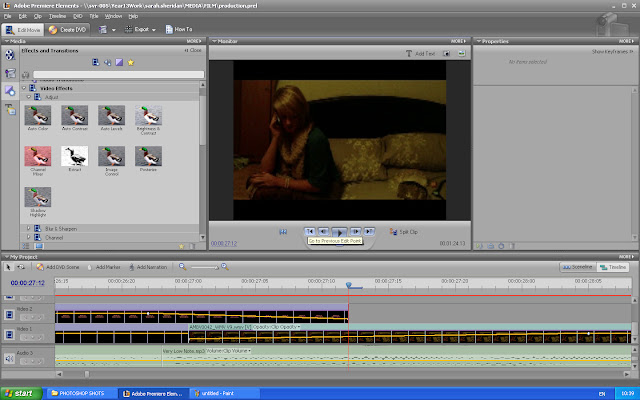Click Add Marker button
The image size is (640, 400).
[104, 267]
